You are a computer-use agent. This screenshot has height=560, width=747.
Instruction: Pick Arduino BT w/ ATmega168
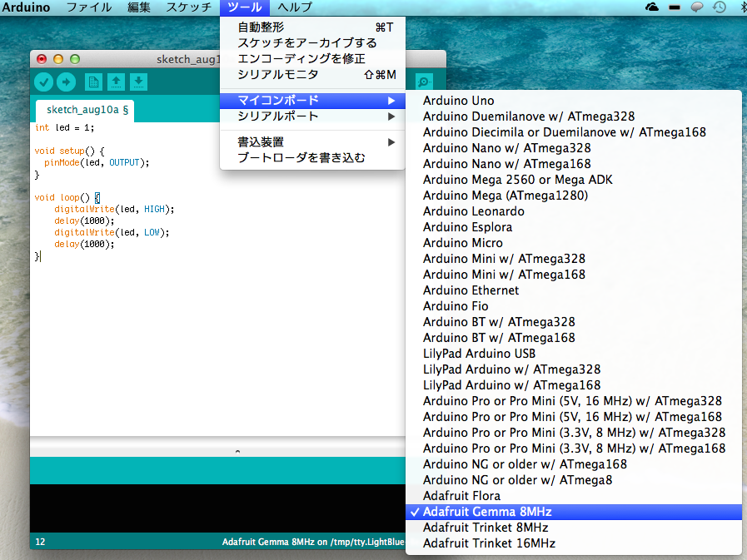pyautogui.click(x=574, y=338)
